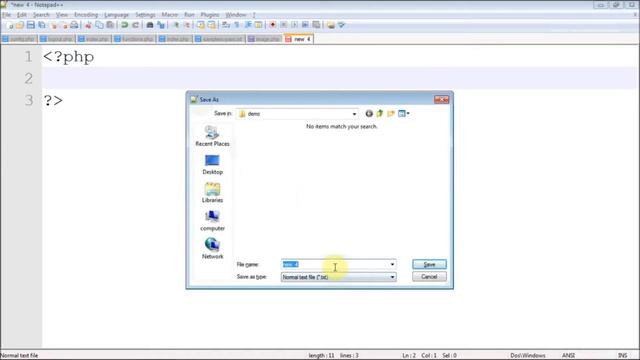Viewport: 640px width, 360px height.
Task: Open the Settings menu
Action: (145, 15)
